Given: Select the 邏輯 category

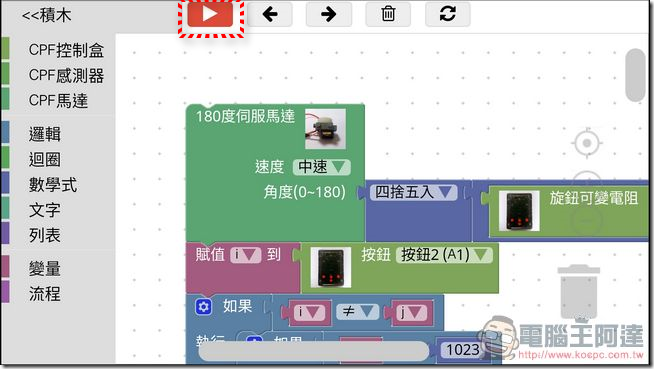Looking at the screenshot, I should [45, 134].
